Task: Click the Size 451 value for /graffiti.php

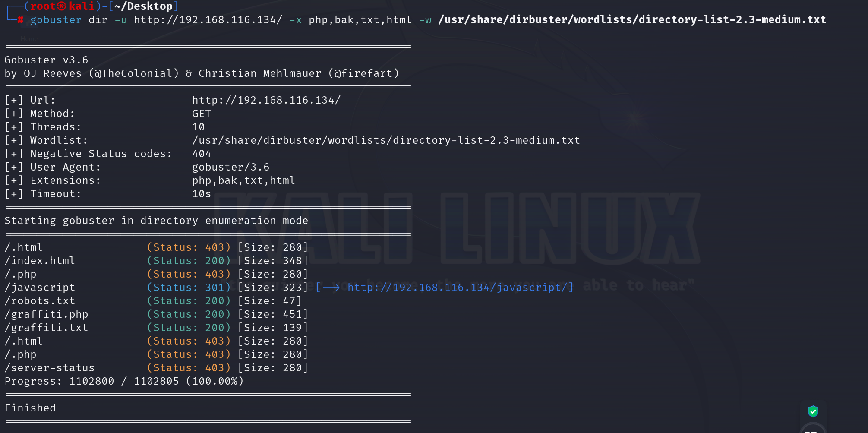Action: (273, 314)
